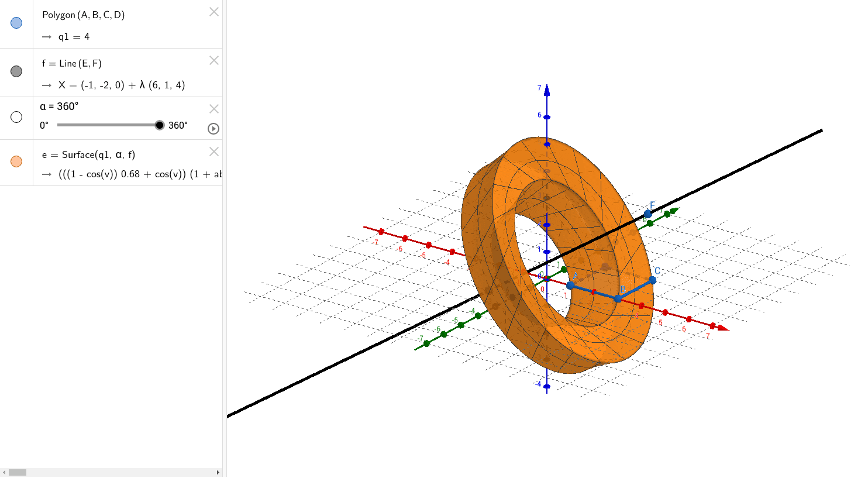This screenshot has width=868, height=478.
Task: Remove the α slider from the list
Action: (213, 109)
